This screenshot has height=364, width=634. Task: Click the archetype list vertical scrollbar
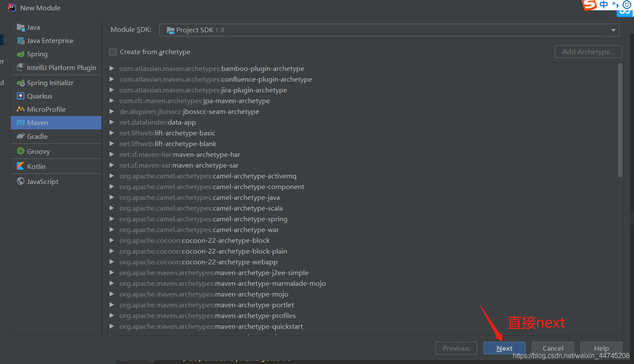coord(620,120)
